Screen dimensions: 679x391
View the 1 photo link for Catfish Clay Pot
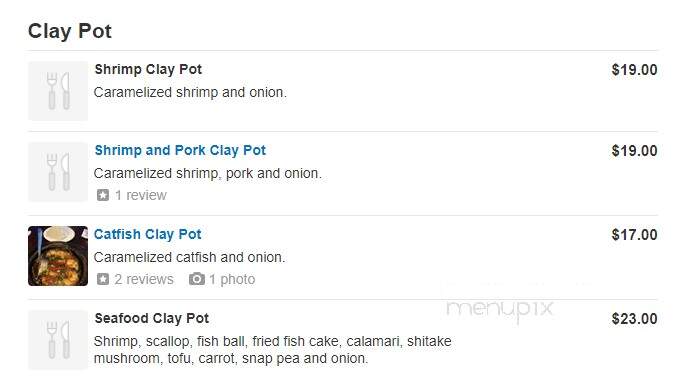(x=232, y=279)
